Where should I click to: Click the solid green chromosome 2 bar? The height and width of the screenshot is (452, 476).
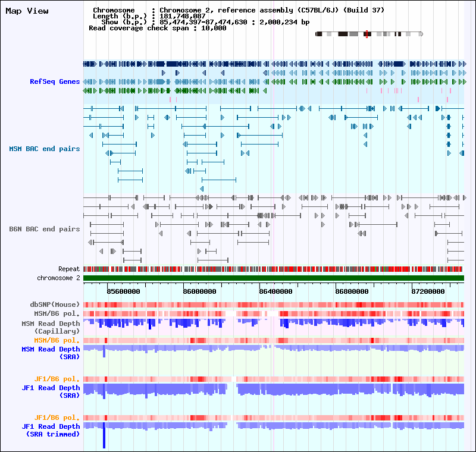pyautogui.click(x=274, y=278)
